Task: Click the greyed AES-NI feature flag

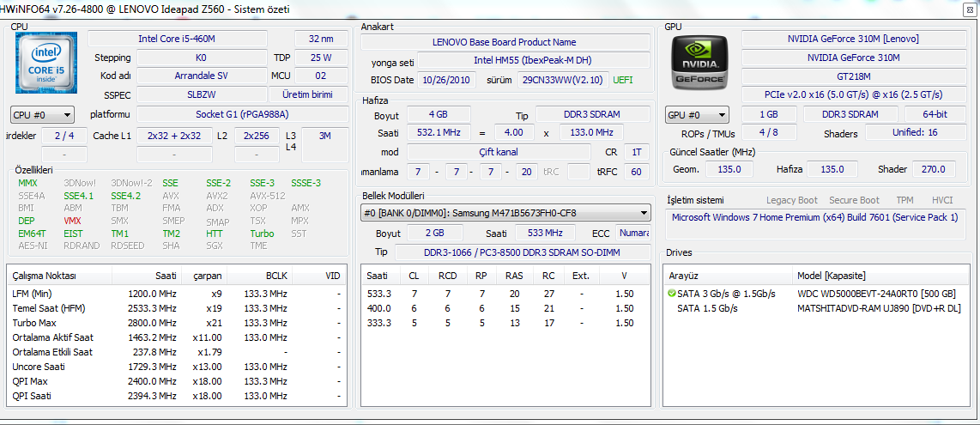Action: click(x=33, y=246)
